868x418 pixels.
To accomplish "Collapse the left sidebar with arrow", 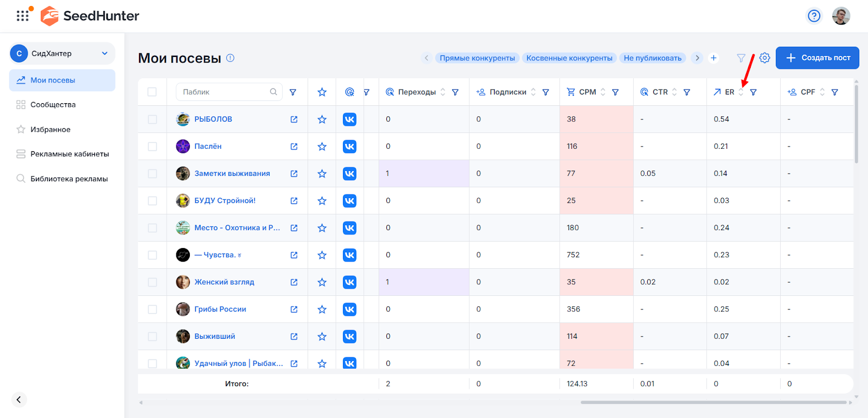I will [x=19, y=400].
